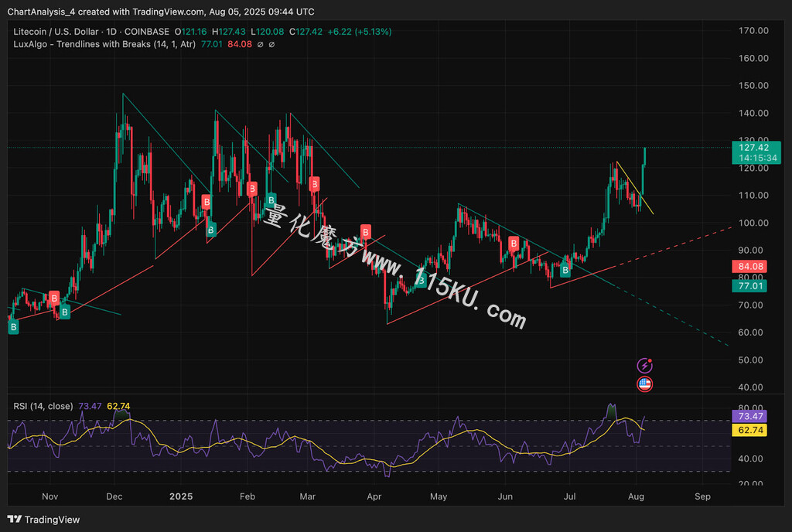Click the 100.00 price axis label

(x=753, y=223)
